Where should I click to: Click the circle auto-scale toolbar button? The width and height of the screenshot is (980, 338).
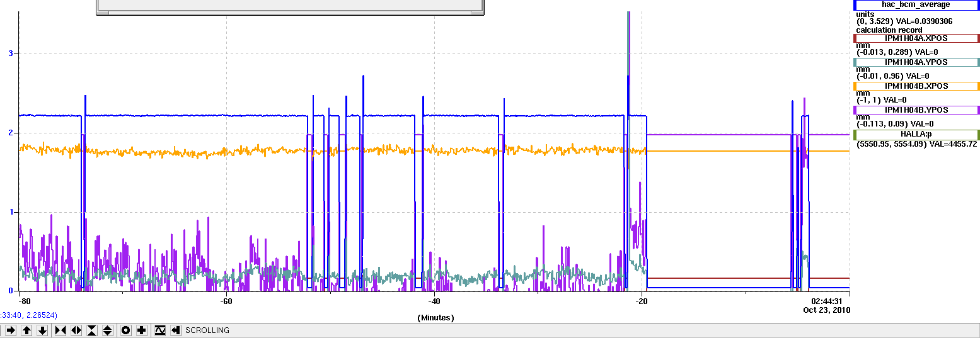point(125,330)
